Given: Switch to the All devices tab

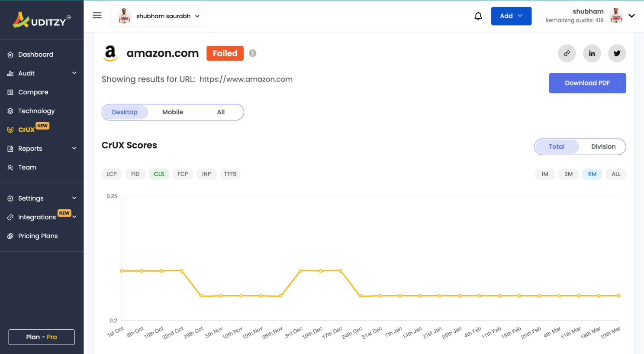Looking at the screenshot, I should tap(221, 112).
